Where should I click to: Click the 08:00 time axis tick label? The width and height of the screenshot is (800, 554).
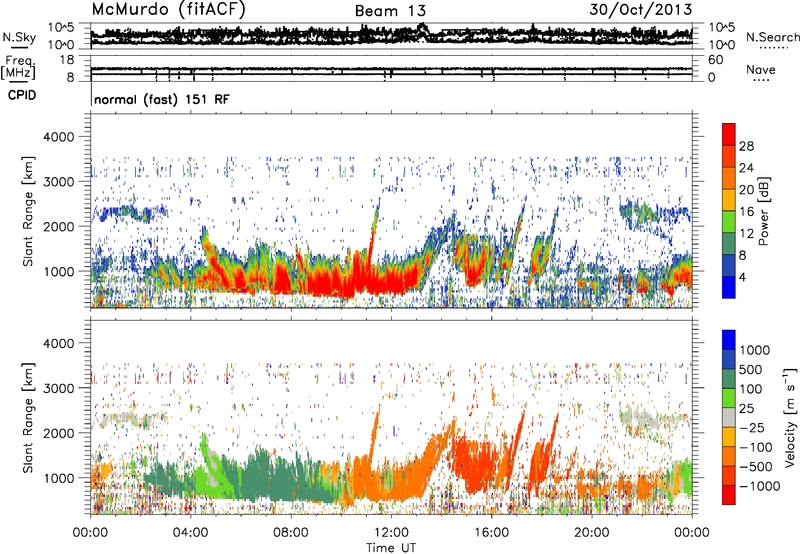[291, 533]
